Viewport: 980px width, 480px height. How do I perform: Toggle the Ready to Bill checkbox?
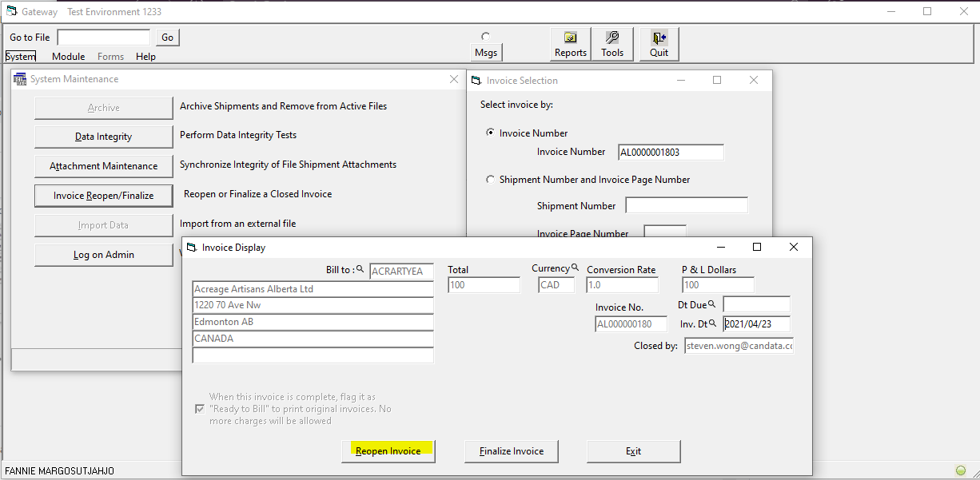tap(200, 409)
